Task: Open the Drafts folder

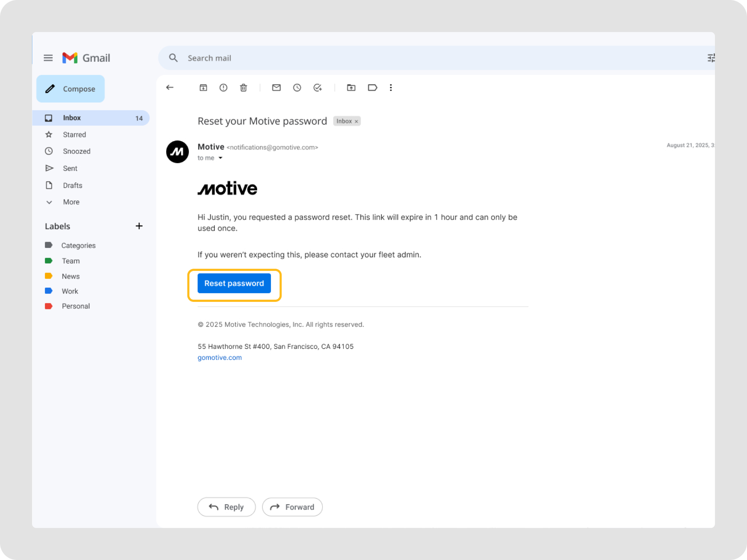Action: (x=72, y=185)
